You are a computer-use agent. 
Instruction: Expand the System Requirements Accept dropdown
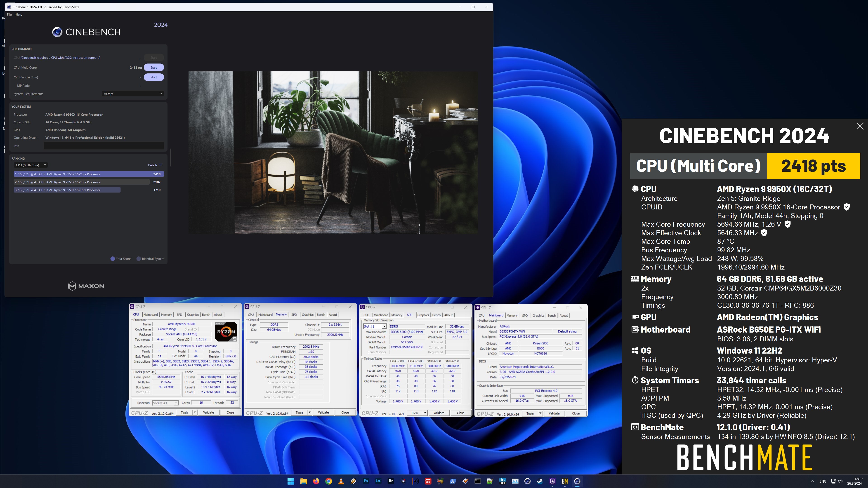click(x=133, y=94)
